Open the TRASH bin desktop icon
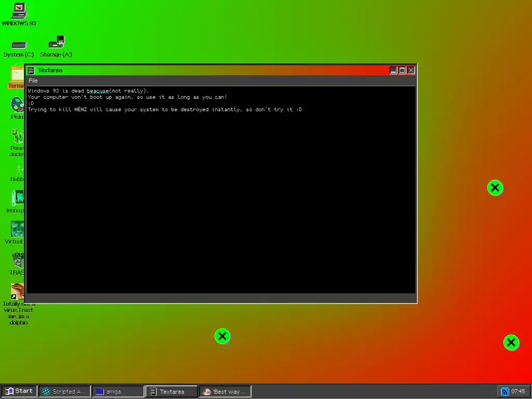532x399 pixels. (x=17, y=263)
